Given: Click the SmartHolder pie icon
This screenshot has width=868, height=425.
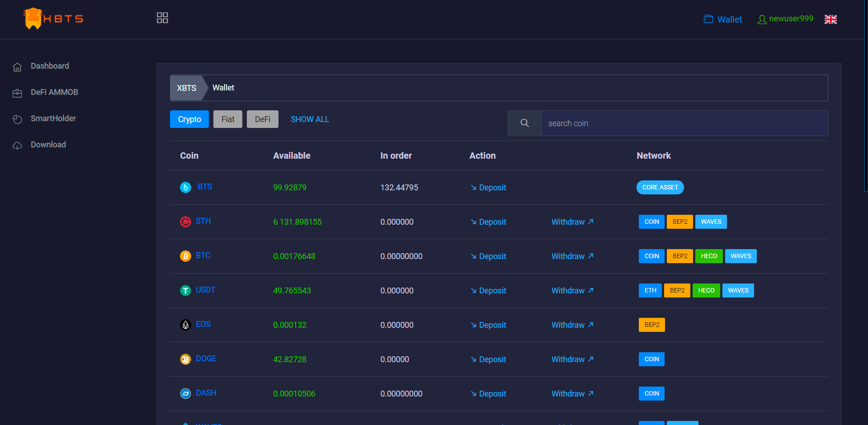Looking at the screenshot, I should (17, 119).
